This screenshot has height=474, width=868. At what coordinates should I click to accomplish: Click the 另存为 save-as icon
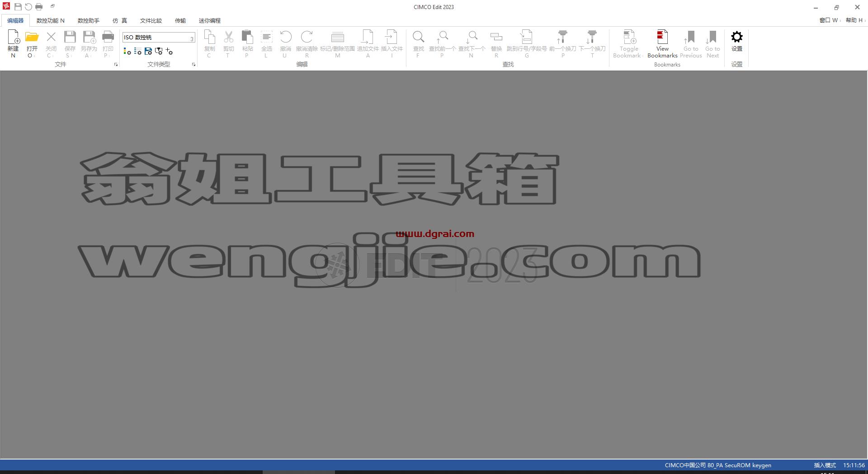89,37
